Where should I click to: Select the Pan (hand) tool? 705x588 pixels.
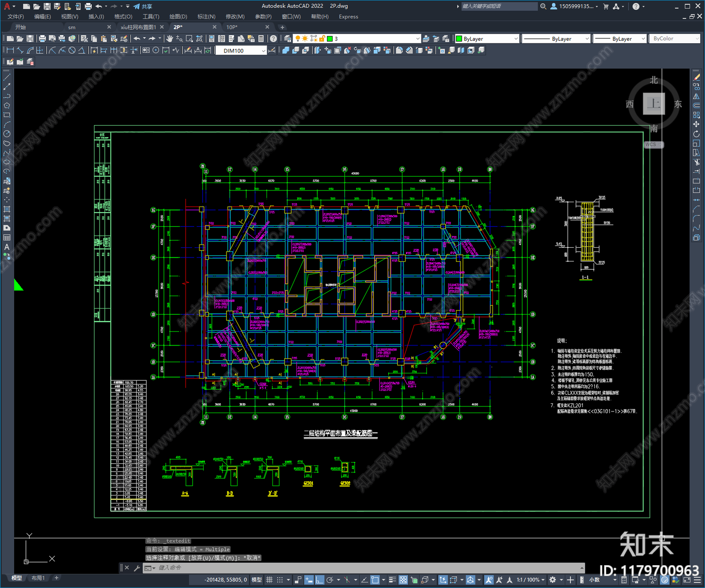coord(170,39)
